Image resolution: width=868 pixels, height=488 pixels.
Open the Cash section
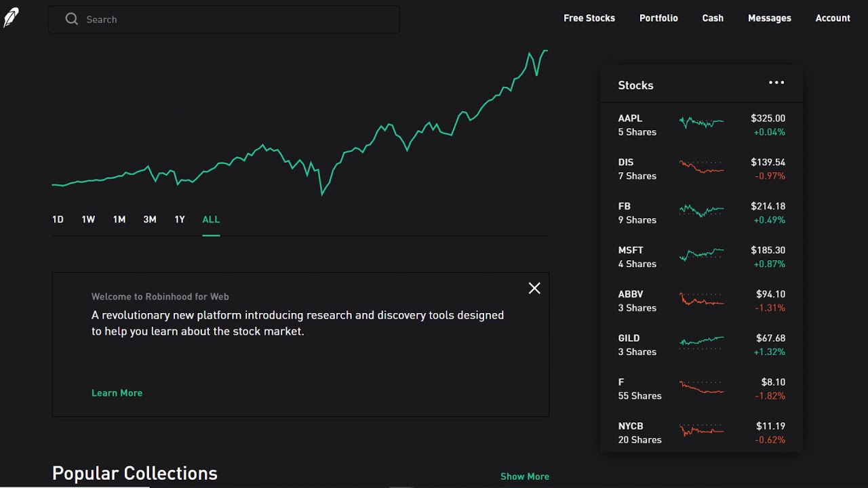(713, 18)
